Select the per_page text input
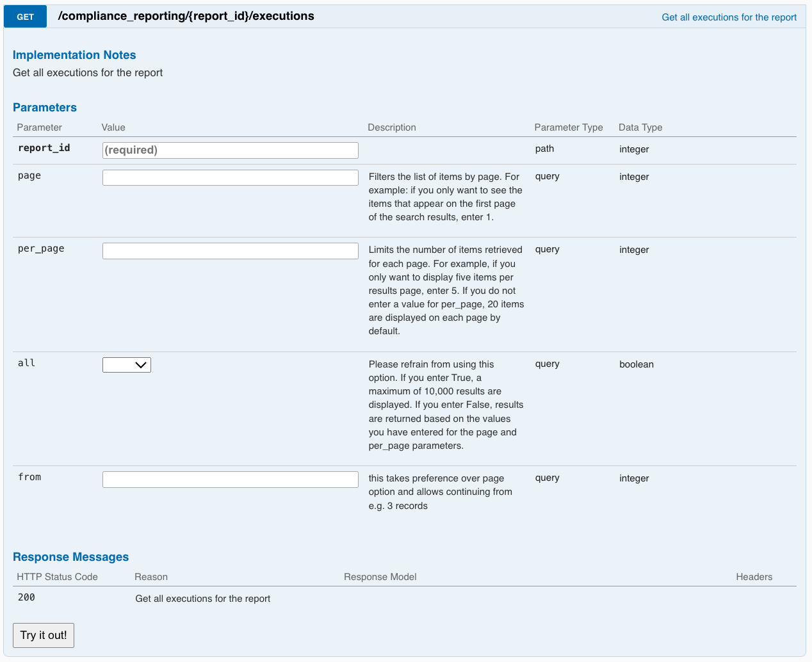812x662 pixels. [x=230, y=250]
